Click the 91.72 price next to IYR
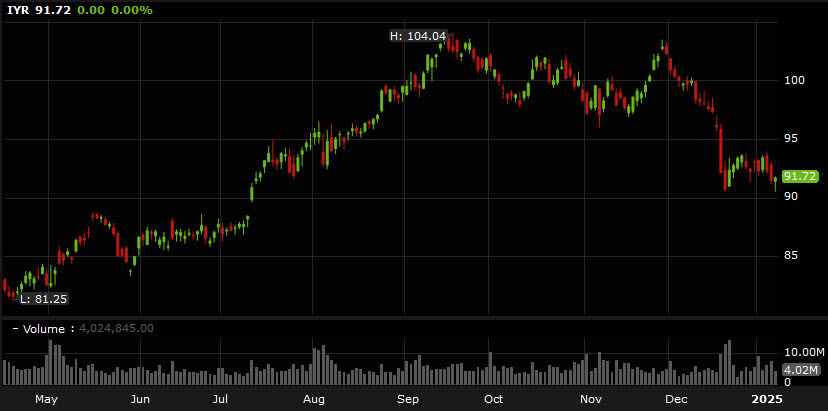This screenshot has height=411, width=828. coord(53,10)
